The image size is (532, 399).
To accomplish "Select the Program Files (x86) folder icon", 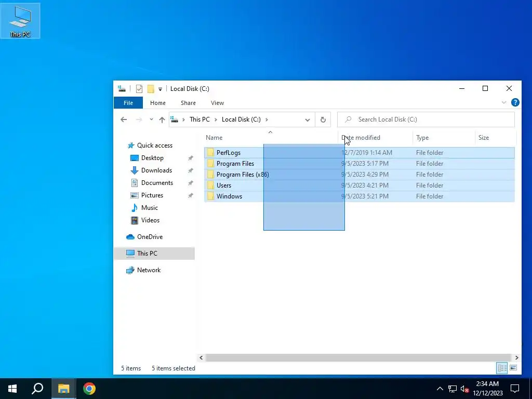I will 210,175.
